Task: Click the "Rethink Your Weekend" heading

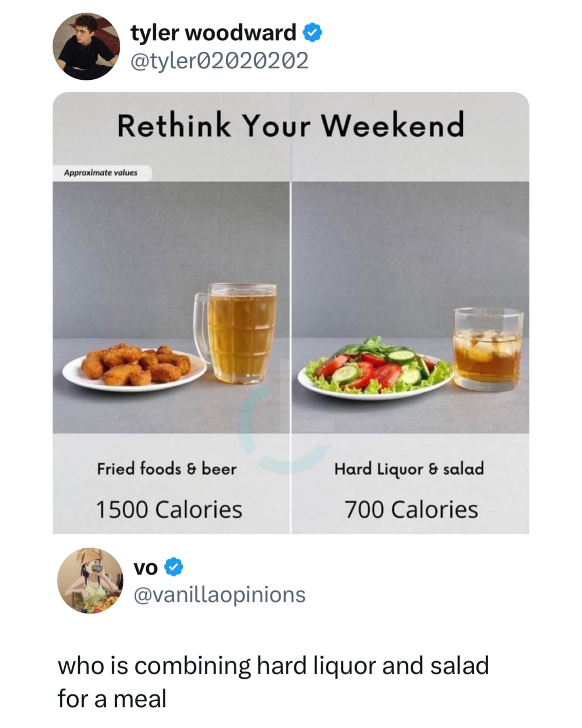Action: pos(291,125)
